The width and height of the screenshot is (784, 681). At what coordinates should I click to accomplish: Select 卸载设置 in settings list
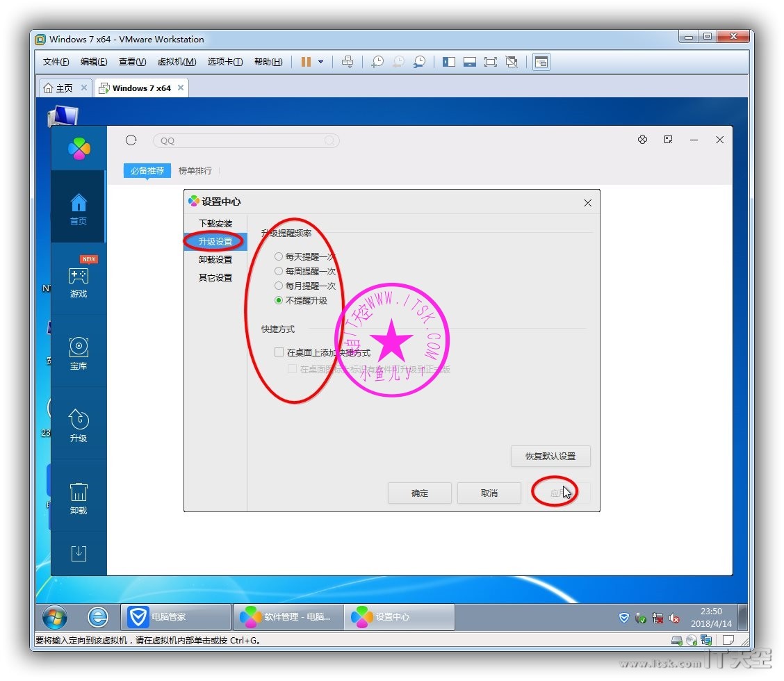pyautogui.click(x=215, y=259)
